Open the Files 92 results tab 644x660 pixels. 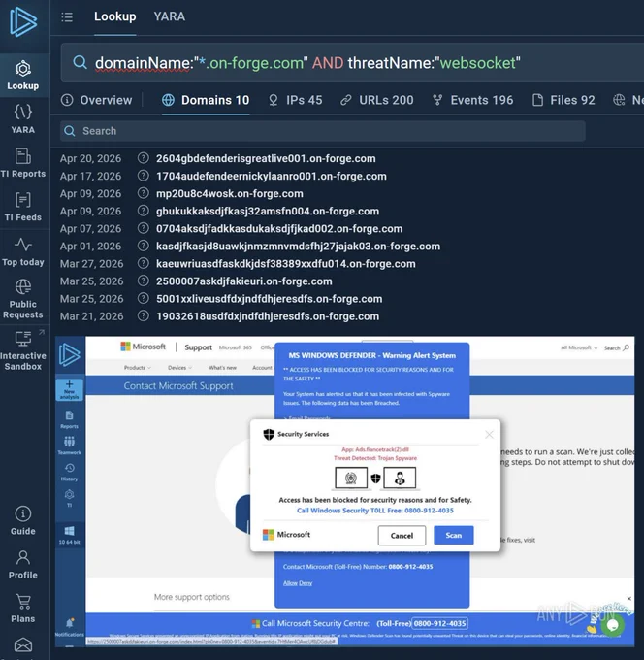(x=563, y=100)
